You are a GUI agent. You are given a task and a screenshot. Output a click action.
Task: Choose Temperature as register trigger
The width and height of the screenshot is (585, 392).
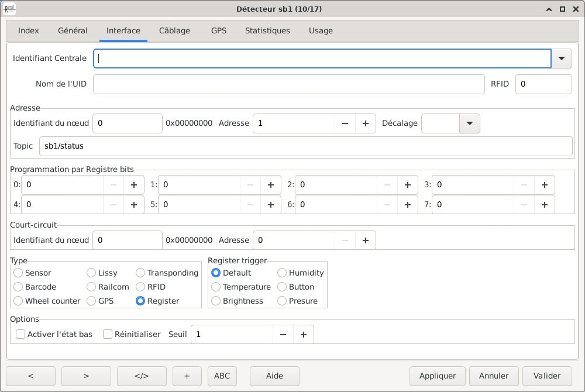216,287
